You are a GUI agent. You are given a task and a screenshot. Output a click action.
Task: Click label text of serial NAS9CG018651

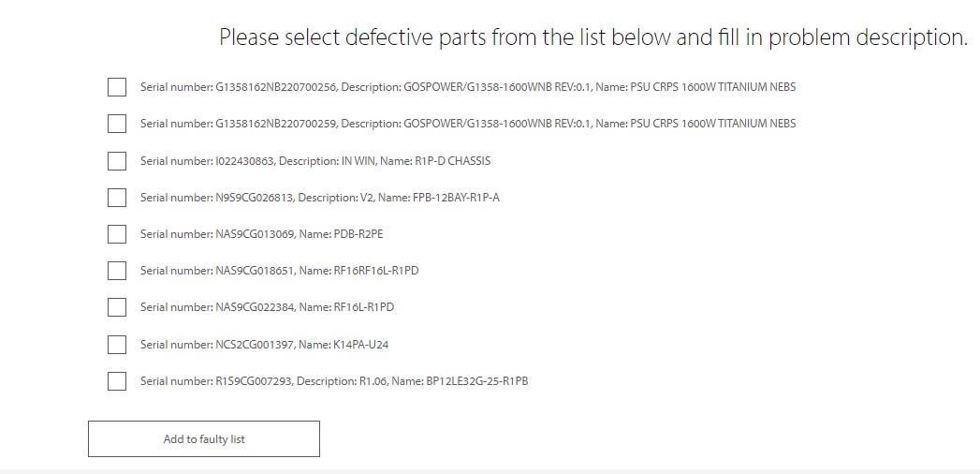[x=279, y=271]
